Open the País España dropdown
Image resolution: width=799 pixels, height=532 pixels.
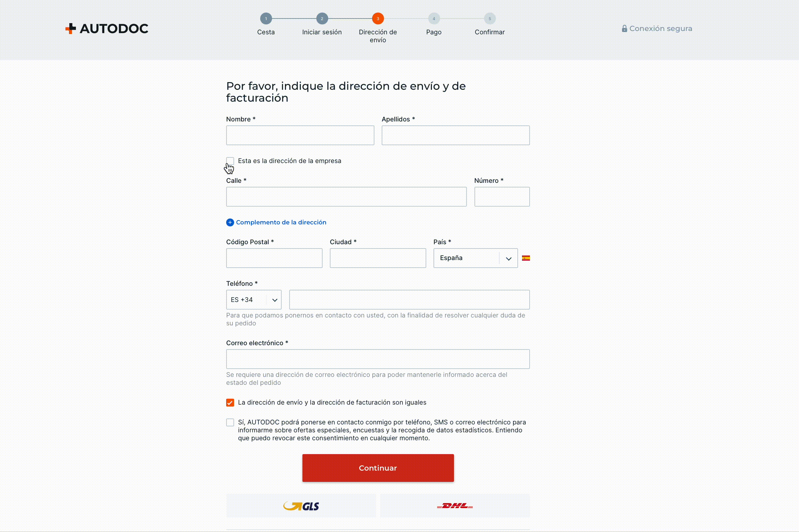[x=475, y=258]
